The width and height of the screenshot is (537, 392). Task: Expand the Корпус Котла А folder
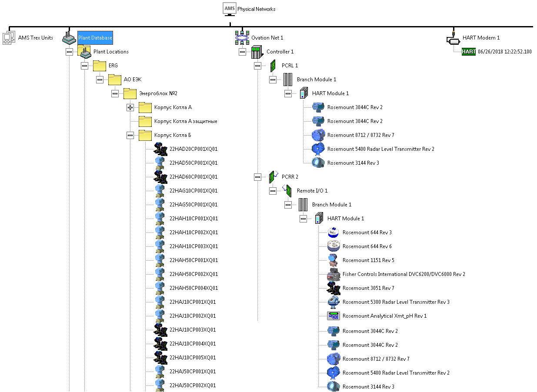pyautogui.click(x=130, y=107)
